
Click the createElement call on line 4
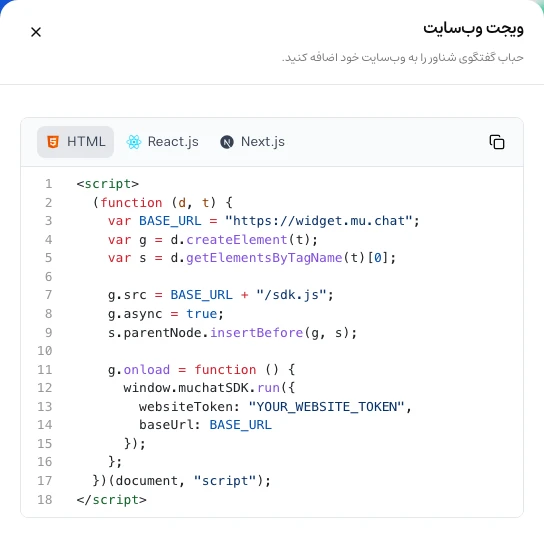pyautogui.click(x=236, y=240)
